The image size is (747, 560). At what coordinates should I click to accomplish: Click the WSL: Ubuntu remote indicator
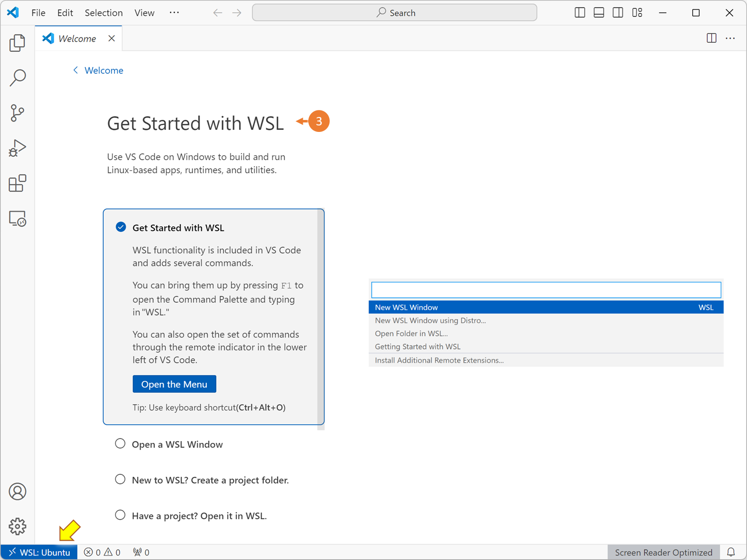coord(39,552)
